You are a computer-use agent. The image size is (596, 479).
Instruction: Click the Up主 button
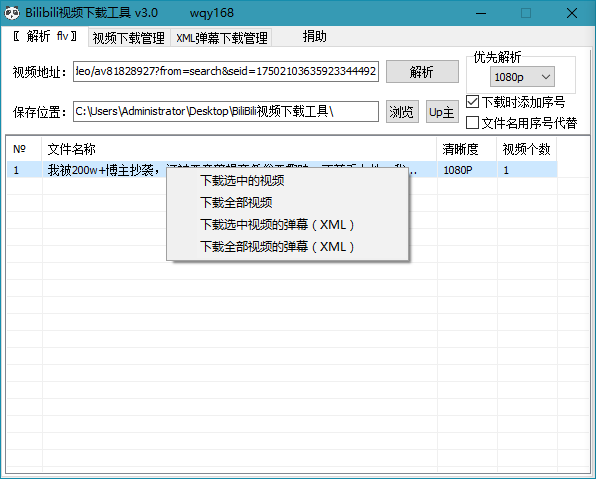442,112
